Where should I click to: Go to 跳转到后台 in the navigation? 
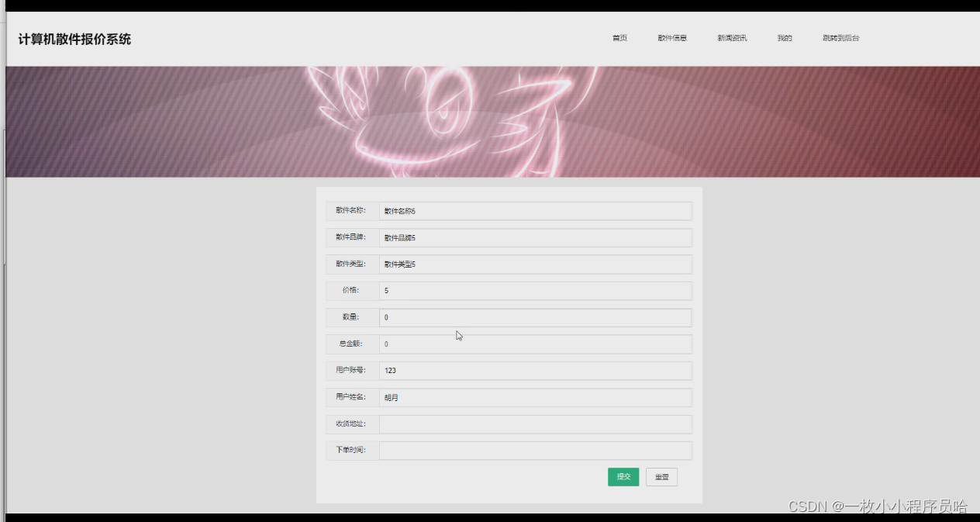[841, 38]
